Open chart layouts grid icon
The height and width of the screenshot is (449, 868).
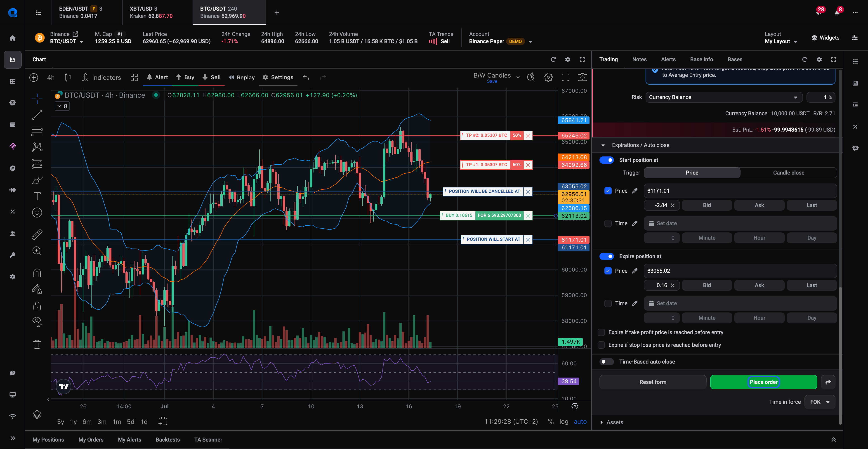coord(134,77)
